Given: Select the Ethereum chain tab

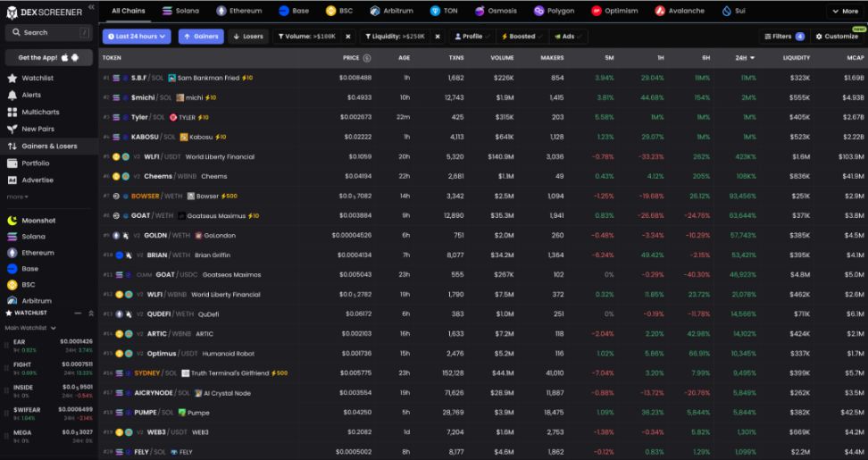Looking at the screenshot, I should pyautogui.click(x=239, y=11).
